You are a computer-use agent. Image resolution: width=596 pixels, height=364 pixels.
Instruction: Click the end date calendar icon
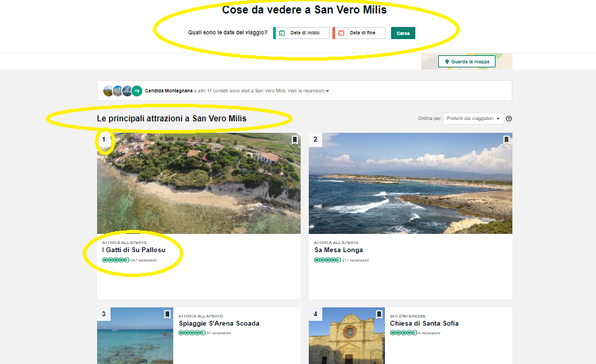(x=341, y=33)
